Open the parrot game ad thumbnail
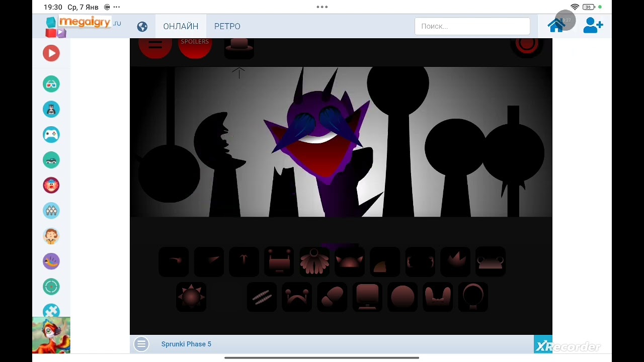The height and width of the screenshot is (362, 644). pyautogui.click(x=51, y=335)
